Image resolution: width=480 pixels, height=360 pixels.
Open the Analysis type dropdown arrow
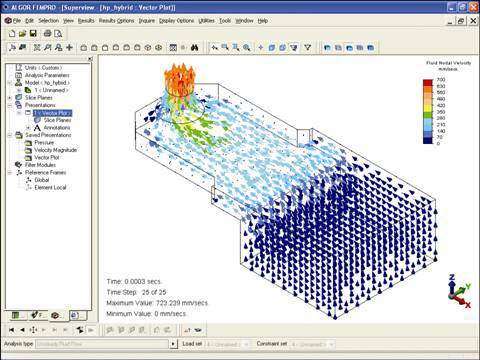point(173,344)
